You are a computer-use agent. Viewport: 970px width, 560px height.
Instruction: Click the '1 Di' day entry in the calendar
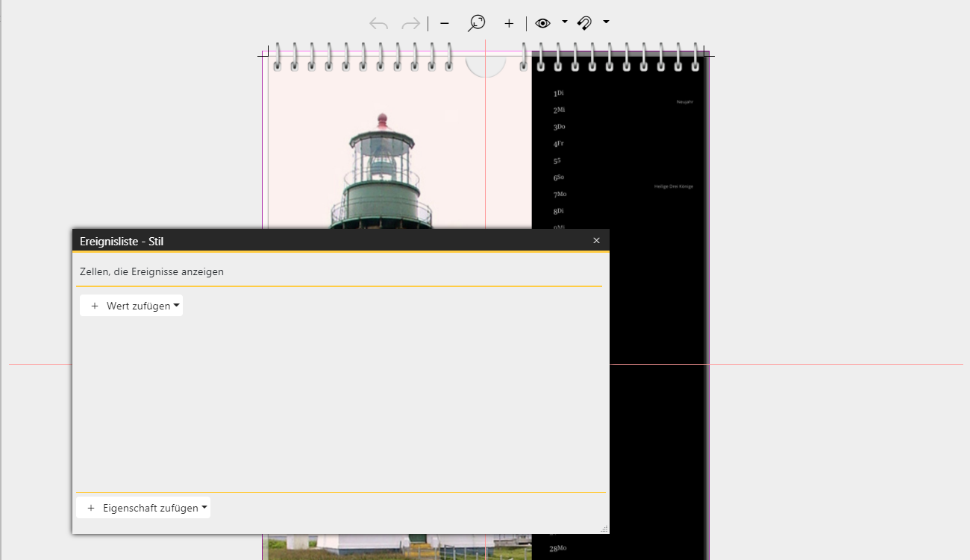point(558,93)
